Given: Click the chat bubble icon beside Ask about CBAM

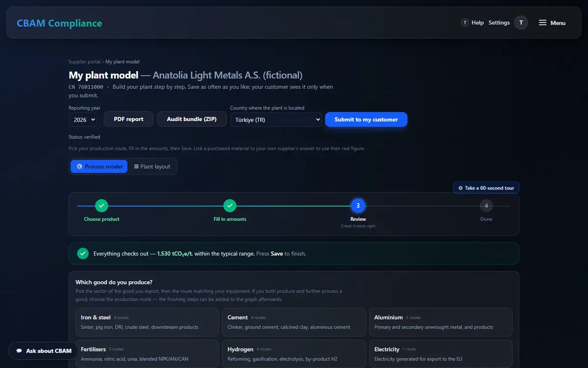Looking at the screenshot, I should click(x=19, y=351).
